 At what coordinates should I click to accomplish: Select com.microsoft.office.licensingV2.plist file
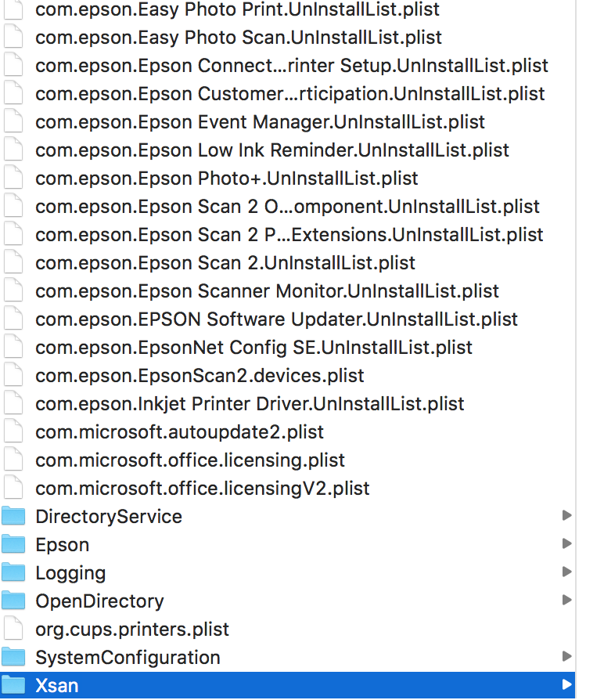click(x=202, y=489)
